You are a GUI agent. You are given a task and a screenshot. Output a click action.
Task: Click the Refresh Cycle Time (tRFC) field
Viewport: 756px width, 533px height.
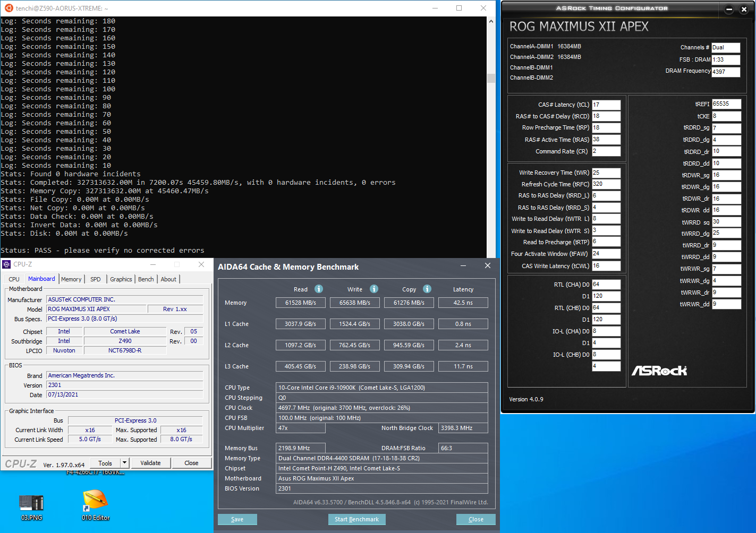(x=606, y=184)
